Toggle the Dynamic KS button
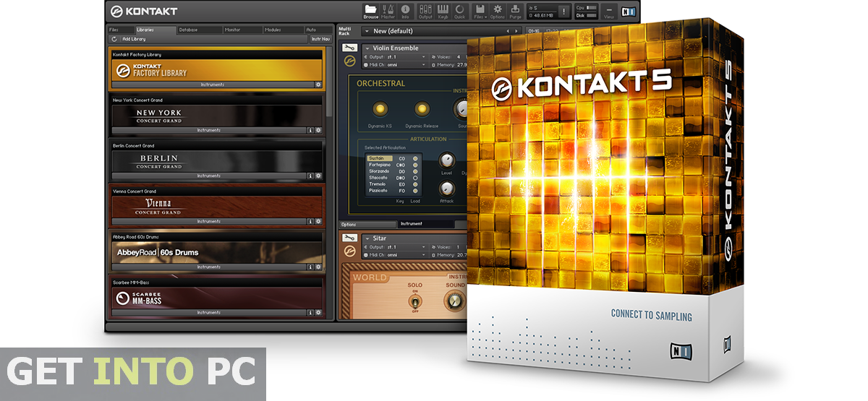 (x=380, y=108)
